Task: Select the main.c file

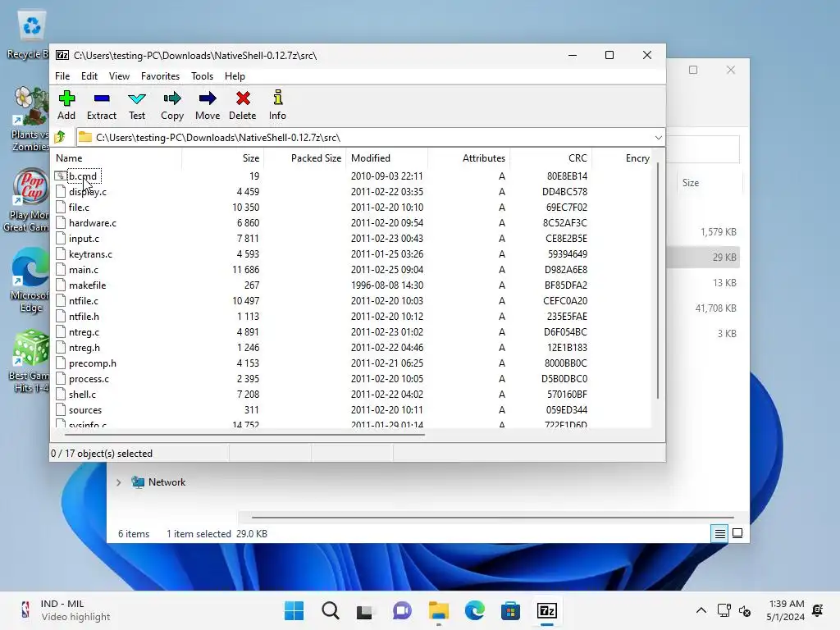Action: point(83,269)
